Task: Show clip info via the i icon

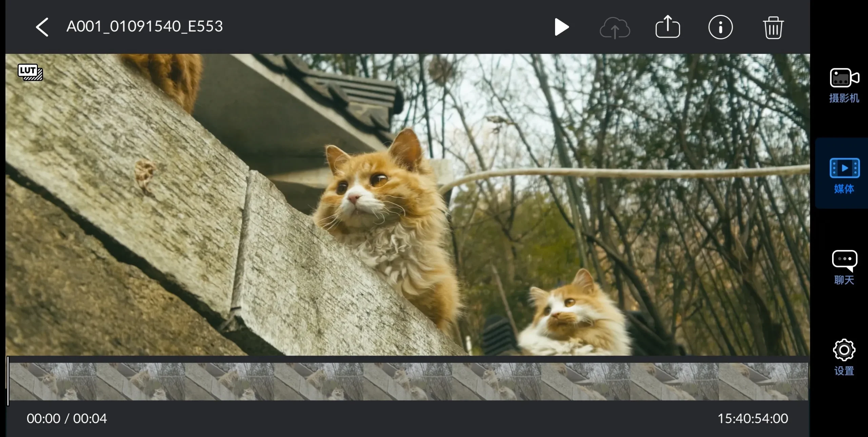Action: (x=721, y=27)
